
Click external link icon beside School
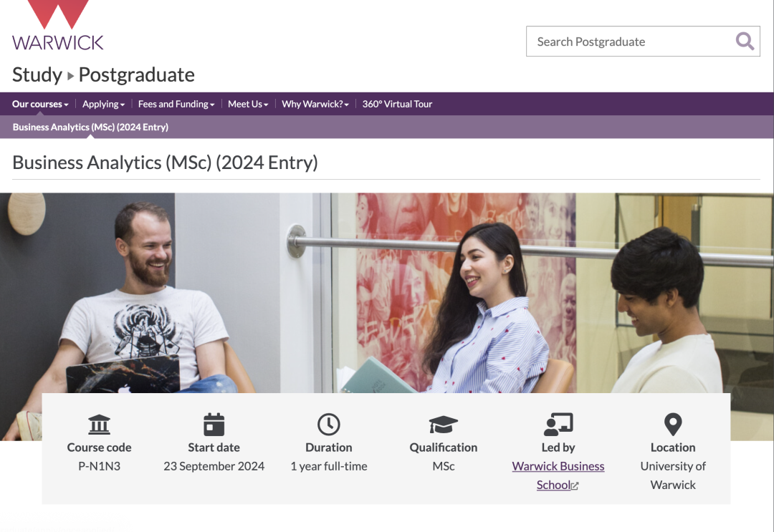(575, 486)
